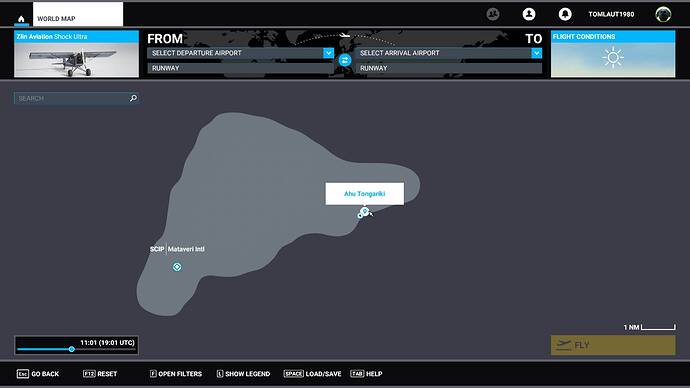Click the TOMLAUT1980 username

(611, 14)
